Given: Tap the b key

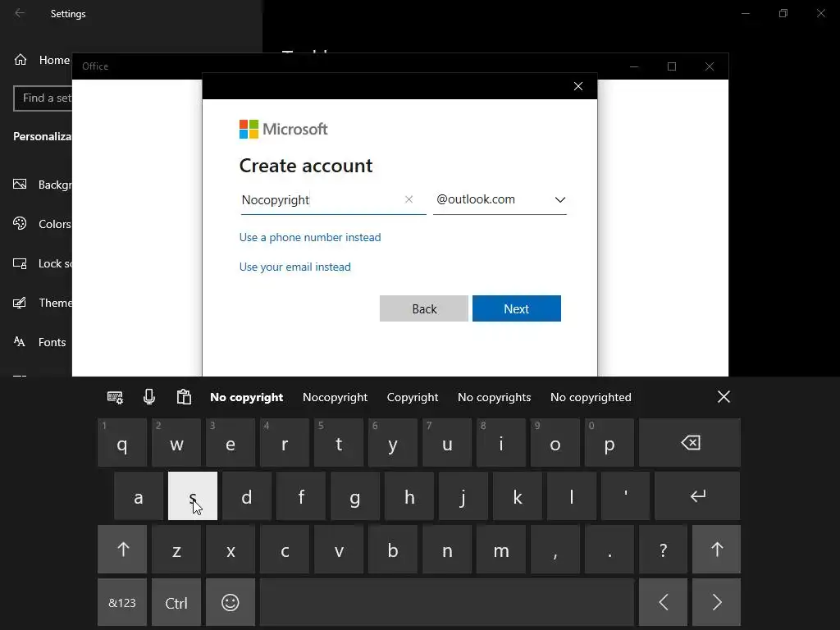Looking at the screenshot, I should pyautogui.click(x=393, y=549).
